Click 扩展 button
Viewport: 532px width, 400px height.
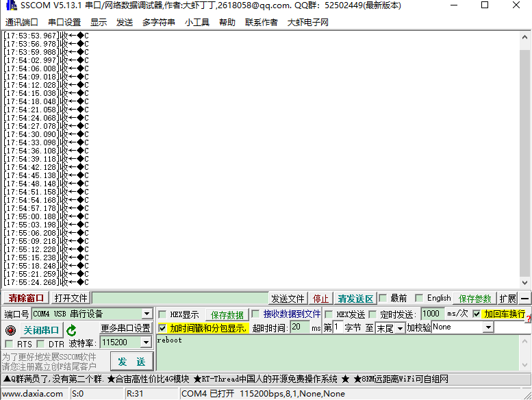[x=507, y=299]
